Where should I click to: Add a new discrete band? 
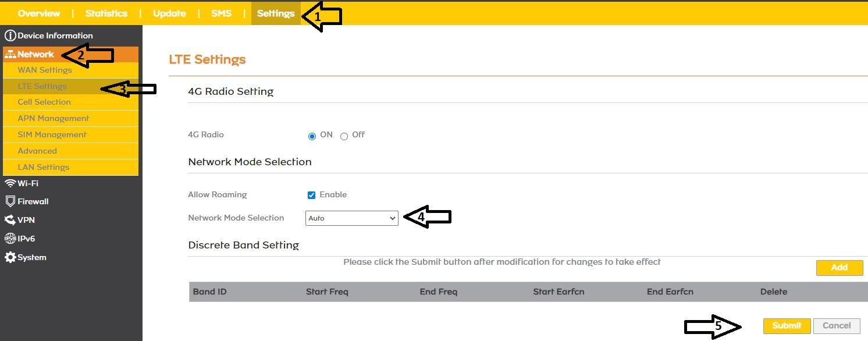839,268
